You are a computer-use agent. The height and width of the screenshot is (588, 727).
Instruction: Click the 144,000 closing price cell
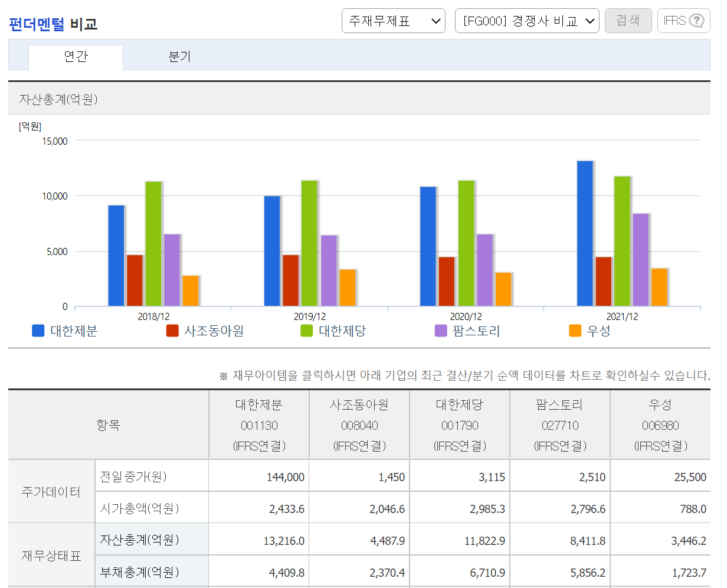coord(259,476)
